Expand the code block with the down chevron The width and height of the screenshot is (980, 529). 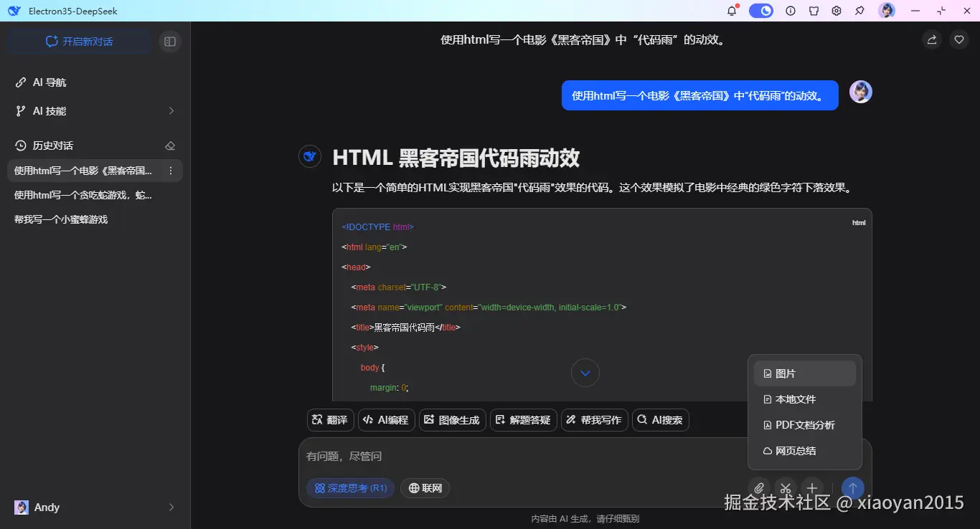coord(585,373)
